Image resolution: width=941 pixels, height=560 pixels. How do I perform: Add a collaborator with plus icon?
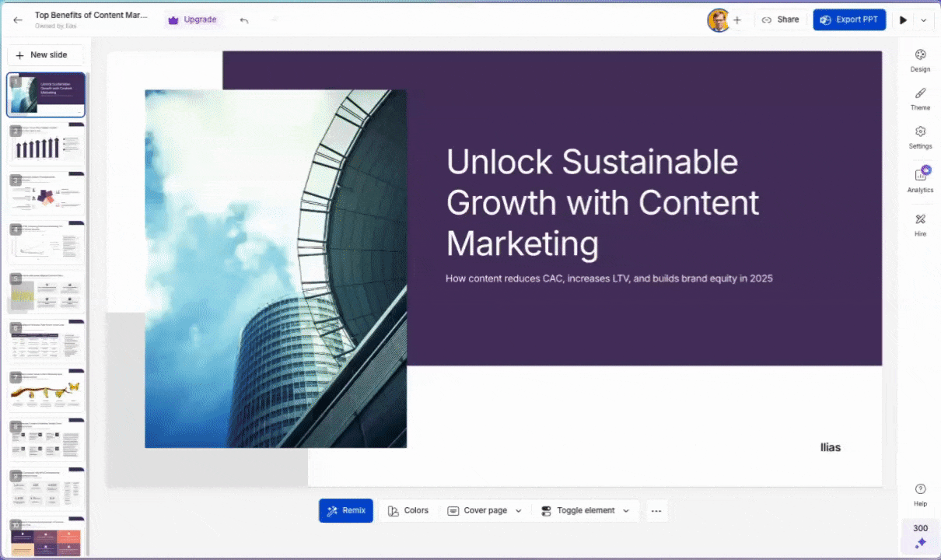(x=737, y=20)
